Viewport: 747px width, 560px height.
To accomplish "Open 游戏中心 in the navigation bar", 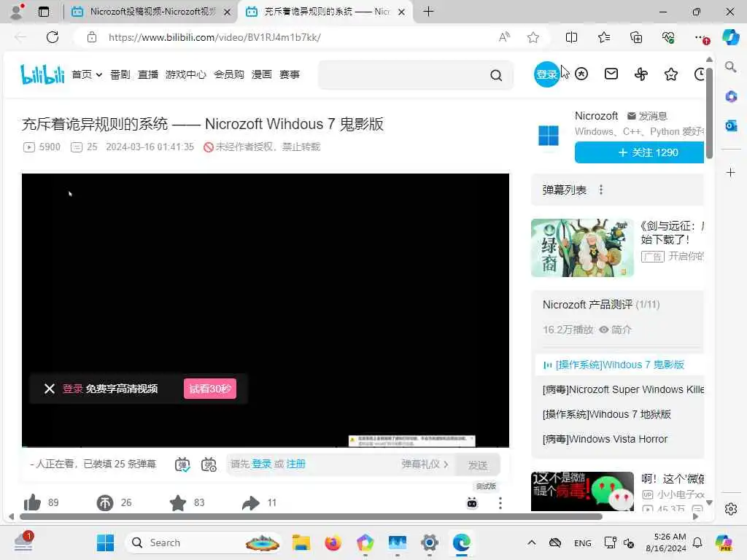I will [186, 74].
